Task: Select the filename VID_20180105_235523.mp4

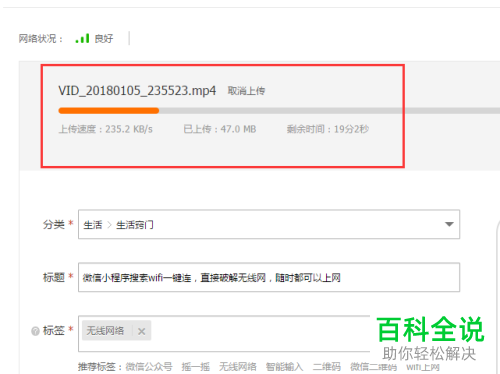Action: click(137, 91)
